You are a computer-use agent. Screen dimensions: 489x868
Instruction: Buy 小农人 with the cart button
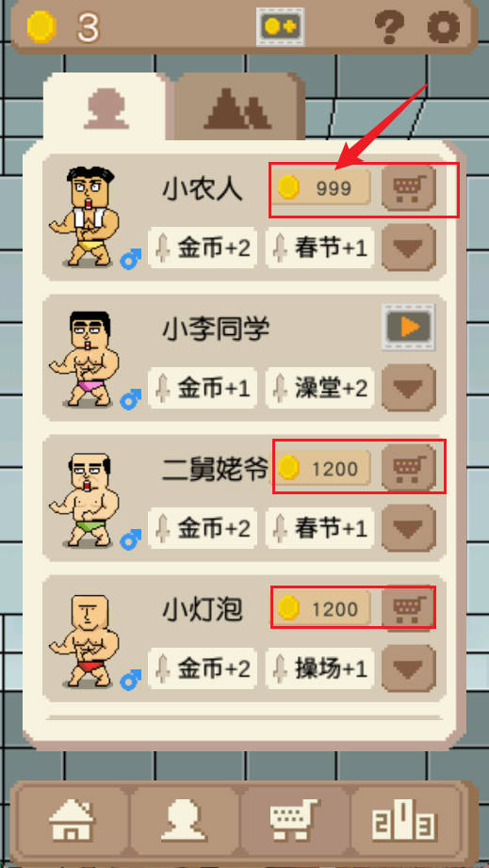(409, 188)
